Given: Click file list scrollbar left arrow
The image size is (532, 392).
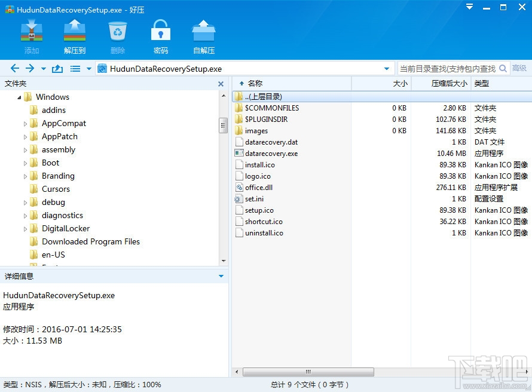Looking at the screenshot, I should (237, 372).
